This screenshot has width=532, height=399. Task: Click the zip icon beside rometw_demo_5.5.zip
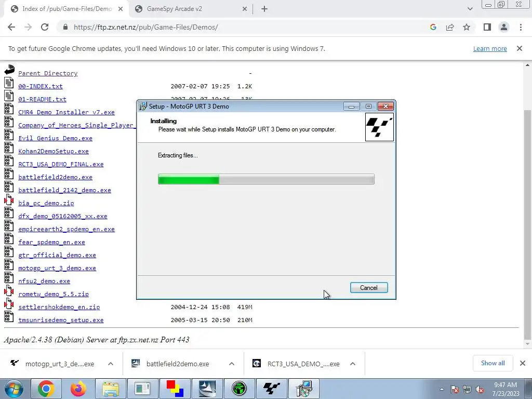[x=9, y=290]
